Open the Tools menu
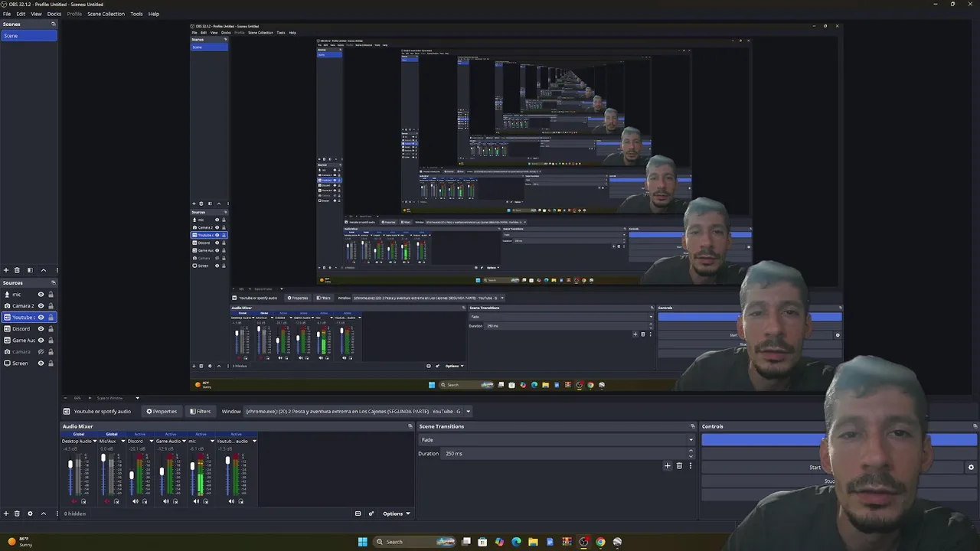Viewport: 980px width, 551px height. [136, 14]
